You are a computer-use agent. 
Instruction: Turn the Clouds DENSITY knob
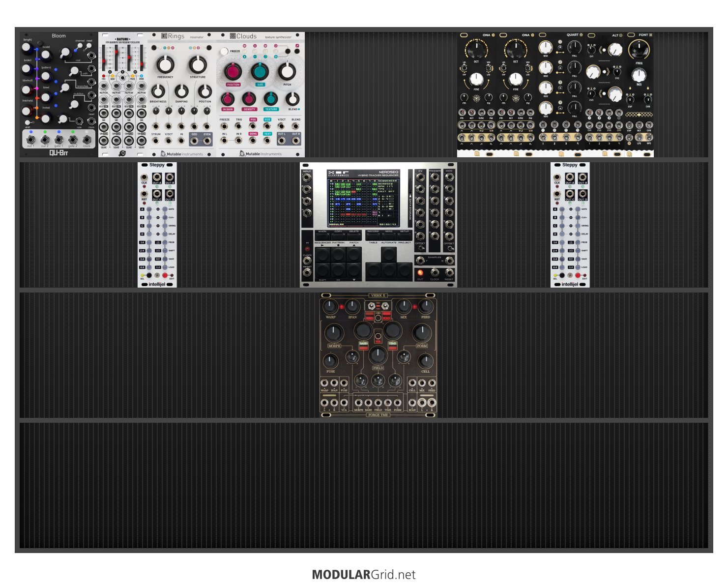click(249, 98)
